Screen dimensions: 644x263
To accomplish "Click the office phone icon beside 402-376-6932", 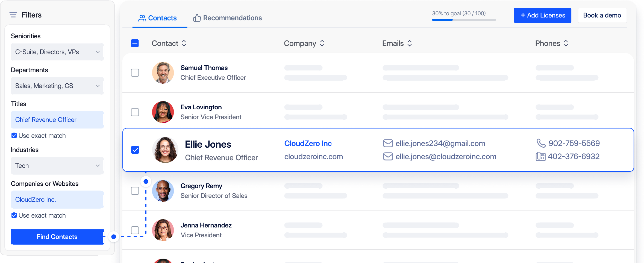I will tap(540, 156).
